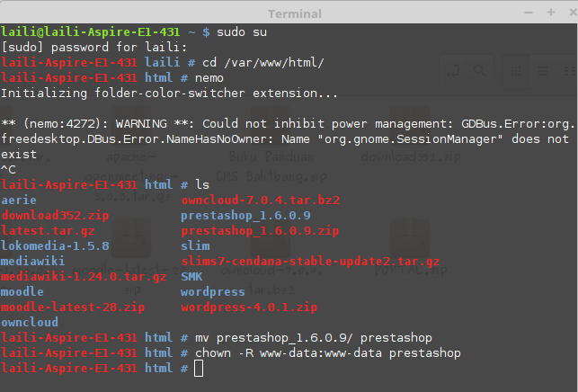Click red 'owncloud-7.0.4.tar.bz2' in ls listing
Viewport: 578px width, 392px height.
click(x=261, y=200)
